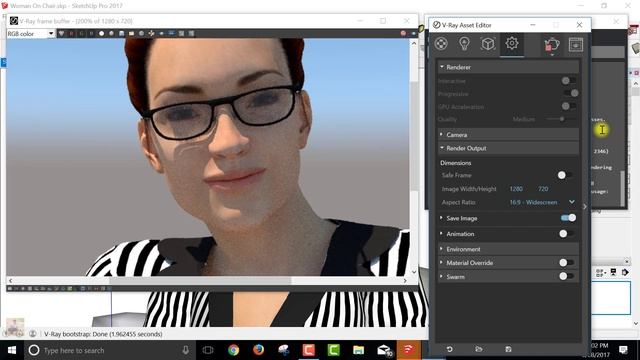The image size is (640, 360).
Task: Click the track mouse cross icon
Action: click(x=151, y=33)
